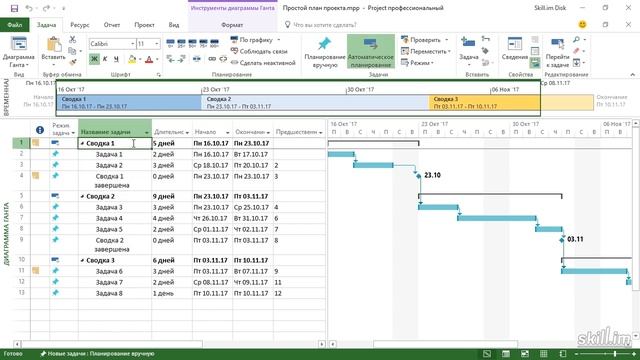Switch to the Формат tab
This screenshot has width=640, height=360.
tap(232, 25)
